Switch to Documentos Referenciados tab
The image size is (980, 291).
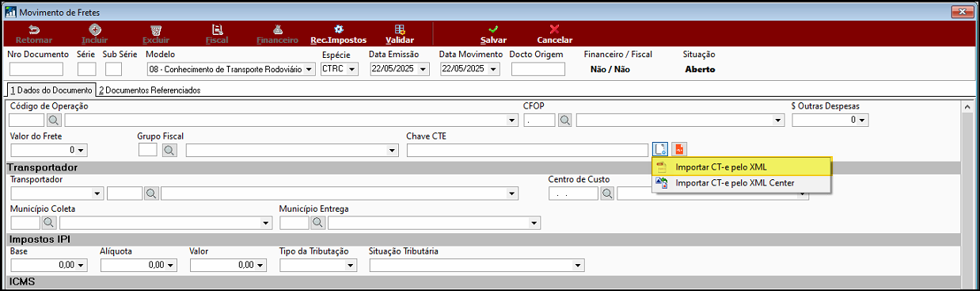tap(150, 90)
